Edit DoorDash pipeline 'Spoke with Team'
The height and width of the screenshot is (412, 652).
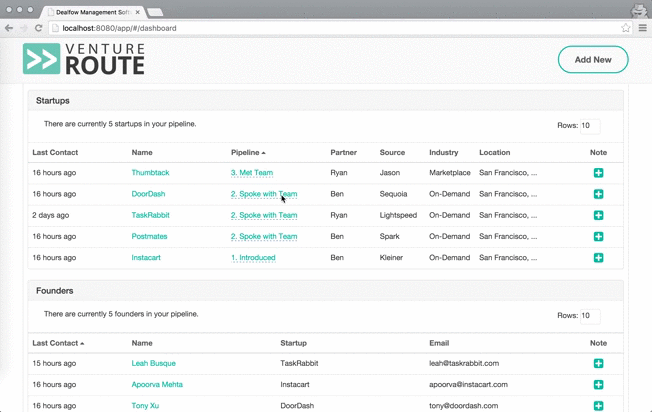pyautogui.click(x=264, y=194)
